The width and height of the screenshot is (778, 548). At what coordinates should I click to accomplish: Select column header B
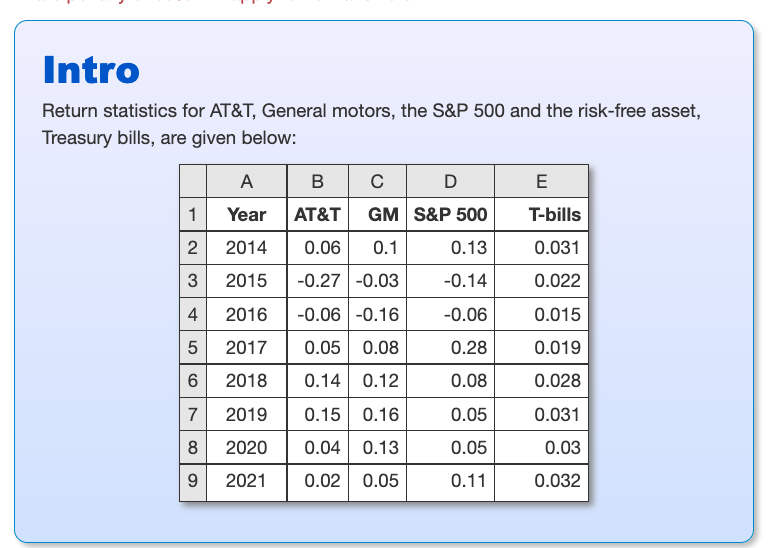click(x=318, y=181)
